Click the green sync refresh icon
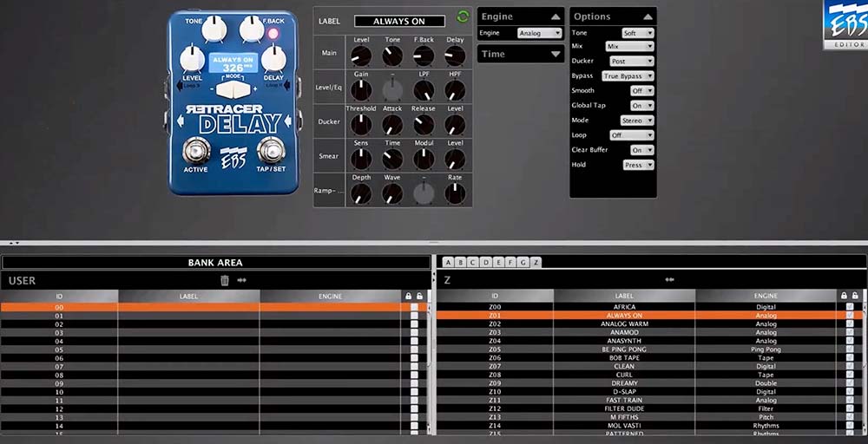This screenshot has width=868, height=444. pyautogui.click(x=463, y=16)
